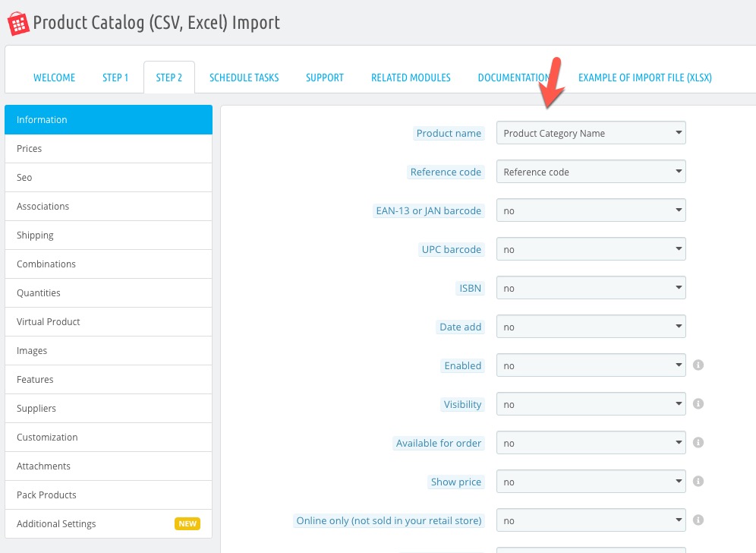This screenshot has width=756, height=553.
Task: Open the Quantities section
Action: 109,293
